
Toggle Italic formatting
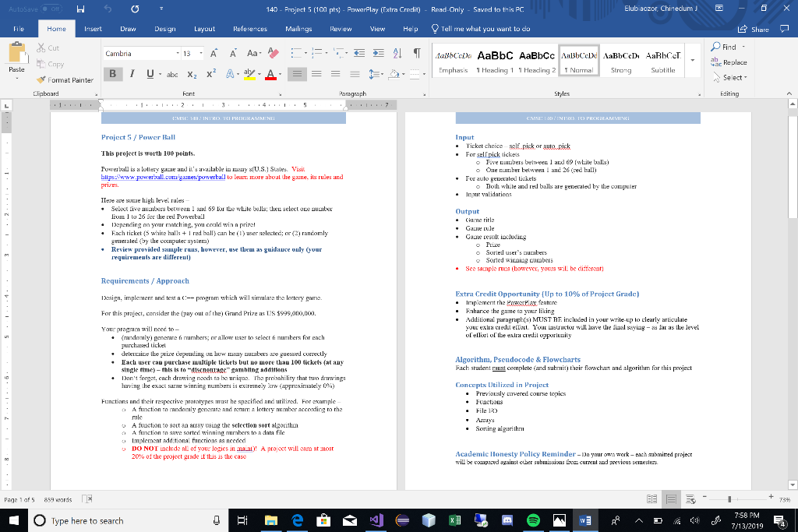pos(132,74)
